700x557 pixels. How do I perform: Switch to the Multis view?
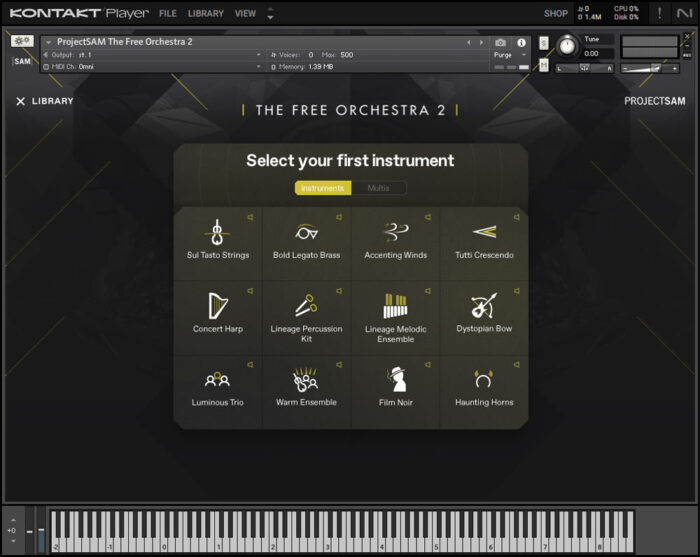click(379, 188)
